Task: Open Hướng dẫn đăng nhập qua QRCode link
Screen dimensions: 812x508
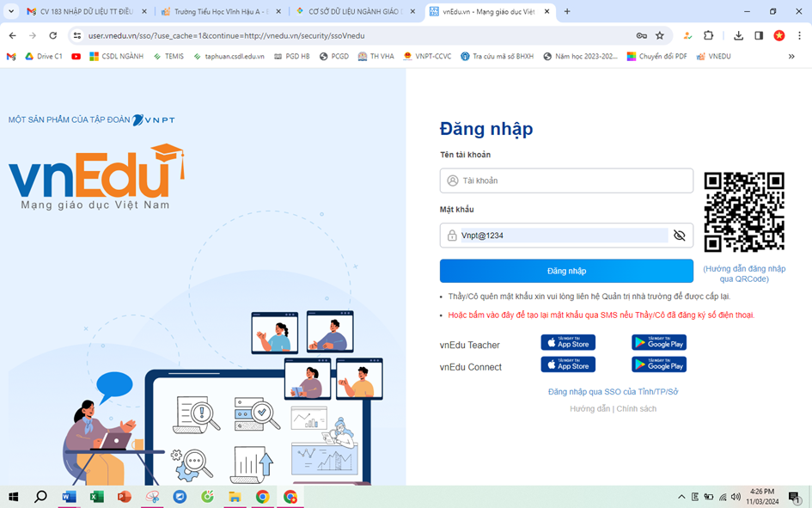Action: click(x=744, y=273)
